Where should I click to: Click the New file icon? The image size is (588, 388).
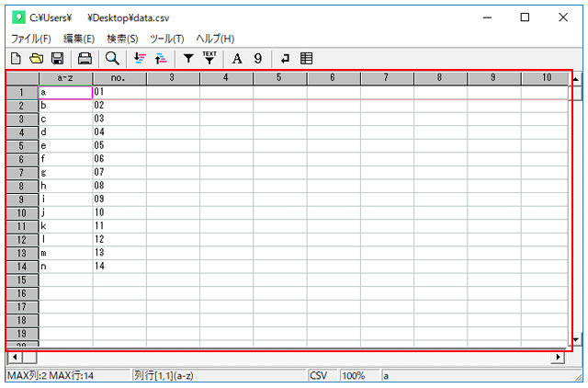[x=16, y=59]
